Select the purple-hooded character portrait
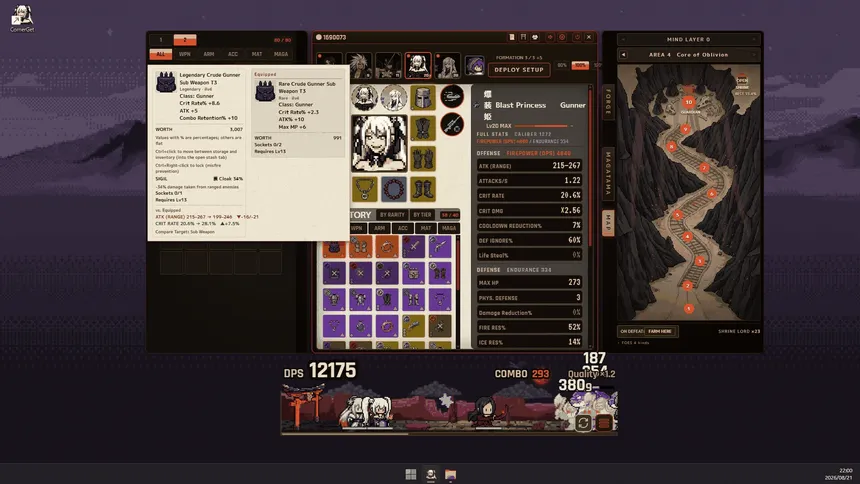This screenshot has width=860, height=484. 474,65
